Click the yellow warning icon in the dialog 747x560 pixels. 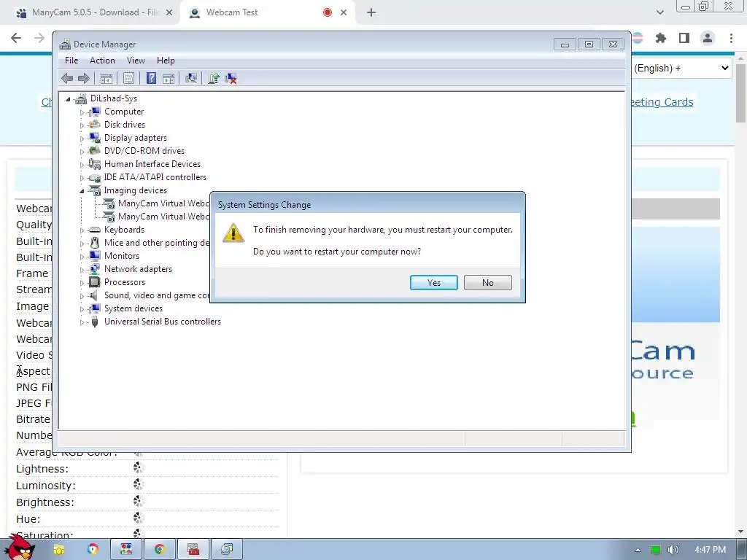[233, 233]
